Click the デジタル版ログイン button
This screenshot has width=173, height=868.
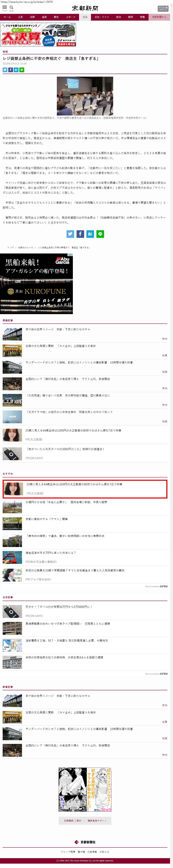163,8
